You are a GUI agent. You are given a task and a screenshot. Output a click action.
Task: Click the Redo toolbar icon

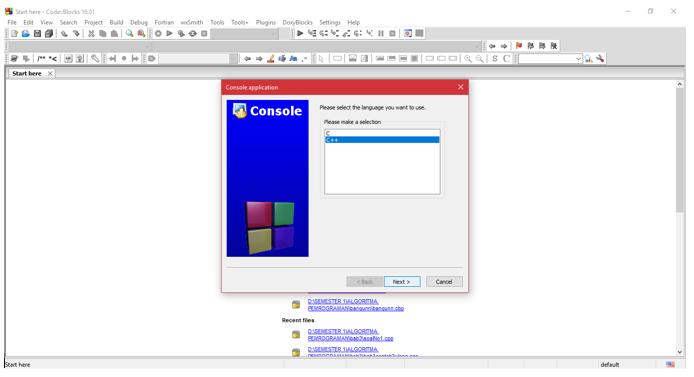pos(76,34)
